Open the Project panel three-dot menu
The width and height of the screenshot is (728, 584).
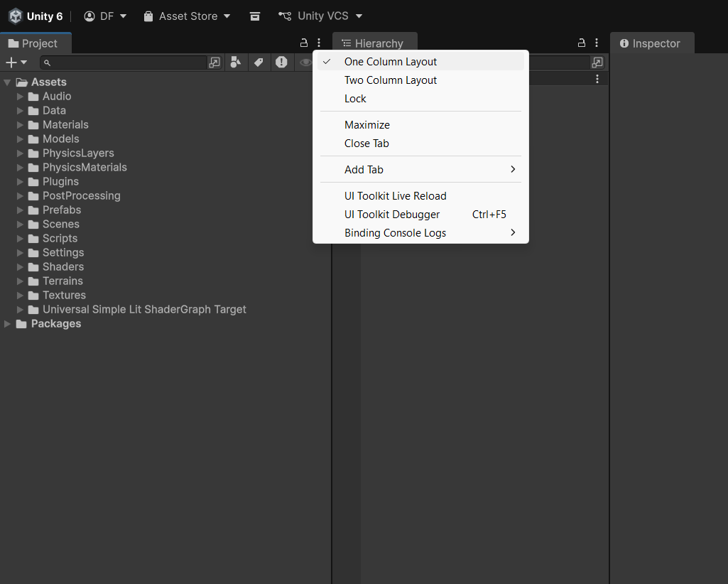click(319, 43)
